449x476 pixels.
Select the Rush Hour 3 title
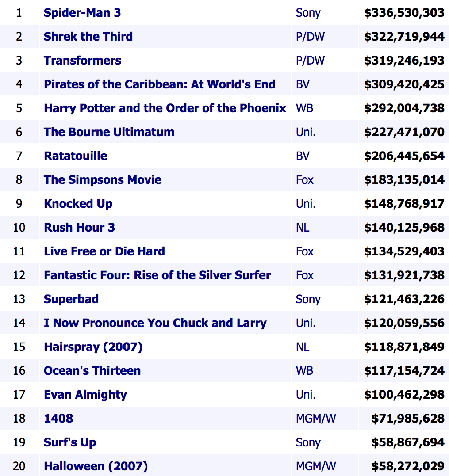[x=79, y=228]
